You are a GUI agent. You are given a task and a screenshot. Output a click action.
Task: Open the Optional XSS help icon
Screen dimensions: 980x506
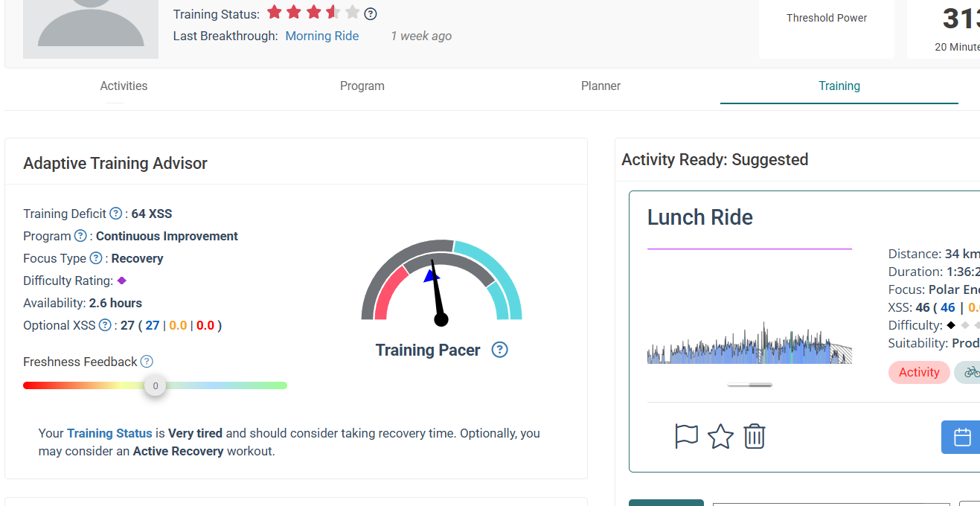105,325
